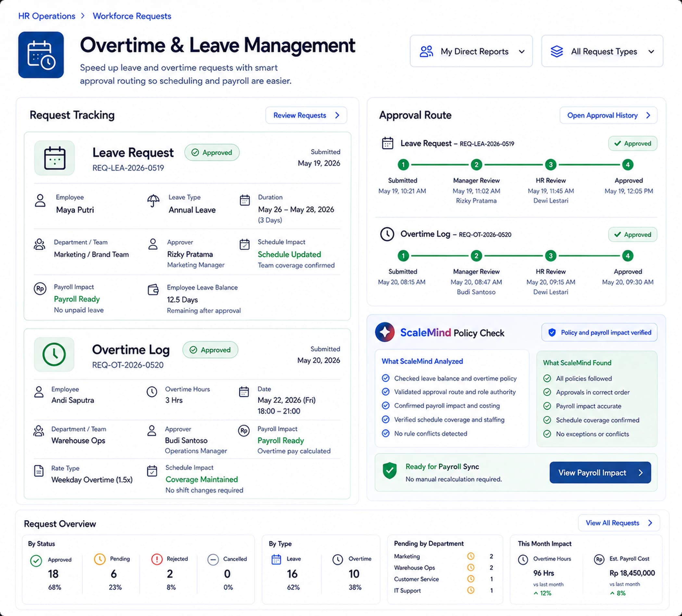
Task: Click the 12.5 Days leave balance value
Action: click(x=182, y=300)
